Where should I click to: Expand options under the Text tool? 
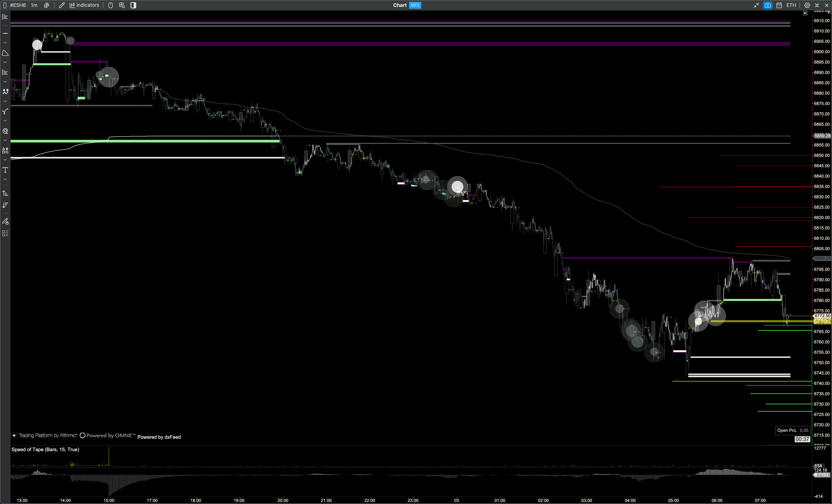click(x=5, y=179)
